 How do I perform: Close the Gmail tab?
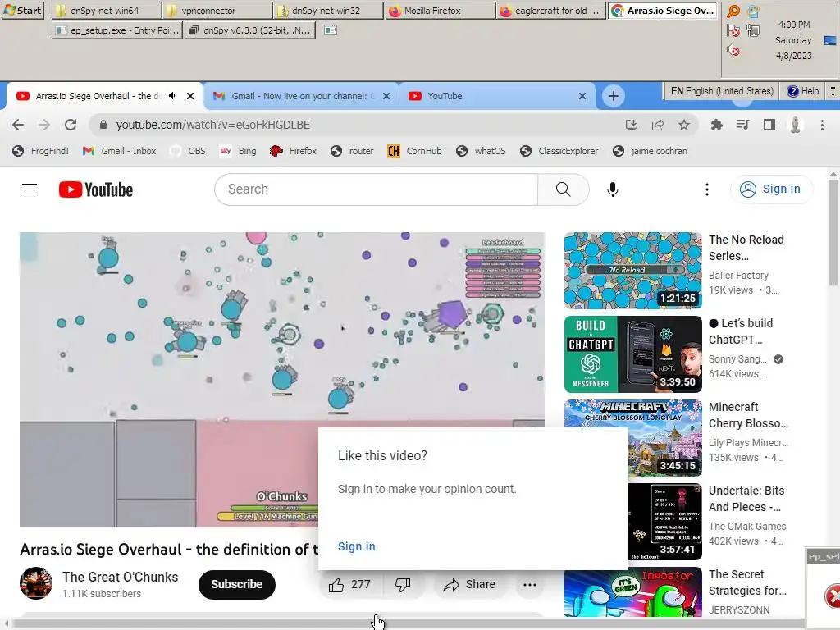tap(386, 96)
